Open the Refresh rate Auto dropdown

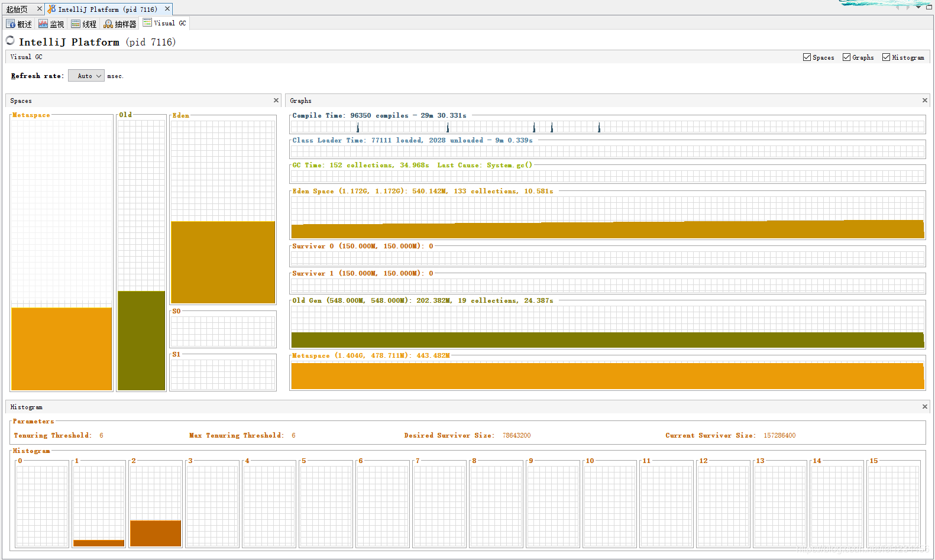(x=86, y=76)
